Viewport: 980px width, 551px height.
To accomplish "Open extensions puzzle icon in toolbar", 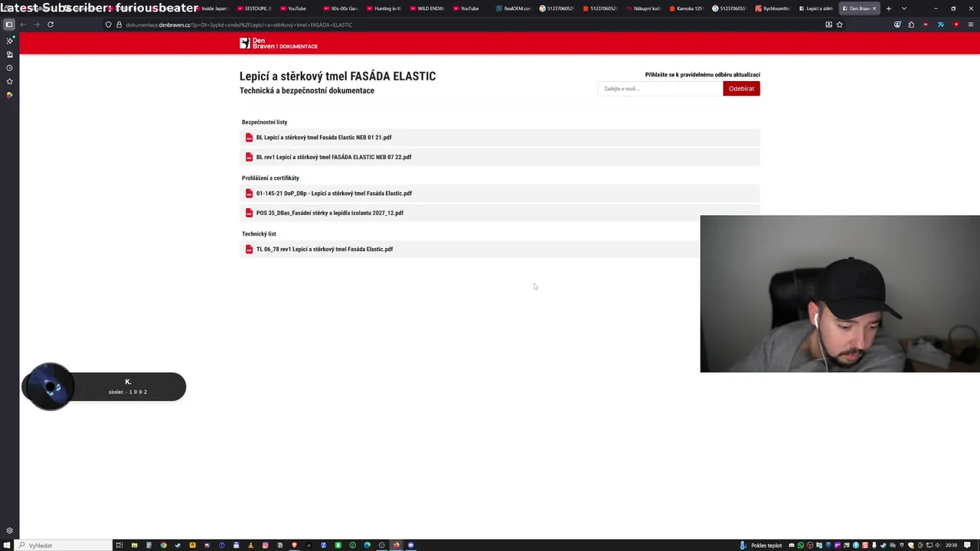I will [x=911, y=24].
